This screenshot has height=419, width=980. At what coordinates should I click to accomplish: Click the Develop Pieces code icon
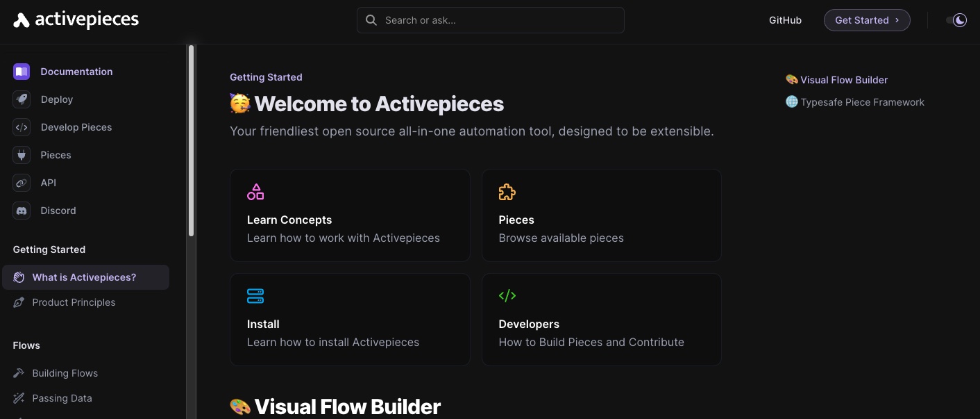[x=22, y=127]
